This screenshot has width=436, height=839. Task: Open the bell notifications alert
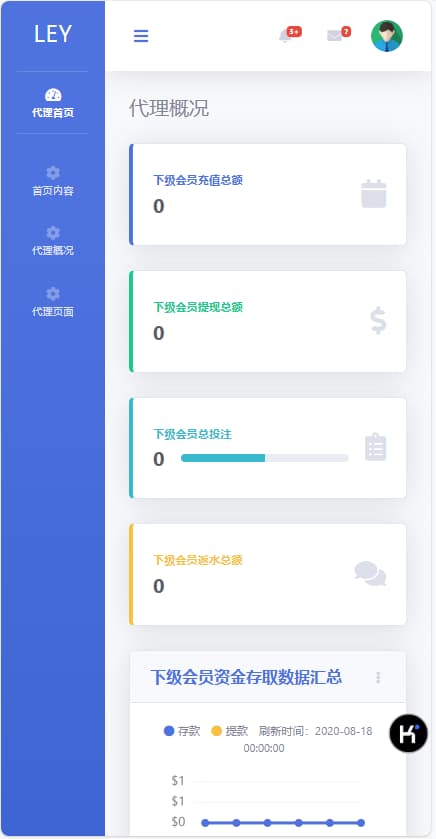click(x=286, y=36)
